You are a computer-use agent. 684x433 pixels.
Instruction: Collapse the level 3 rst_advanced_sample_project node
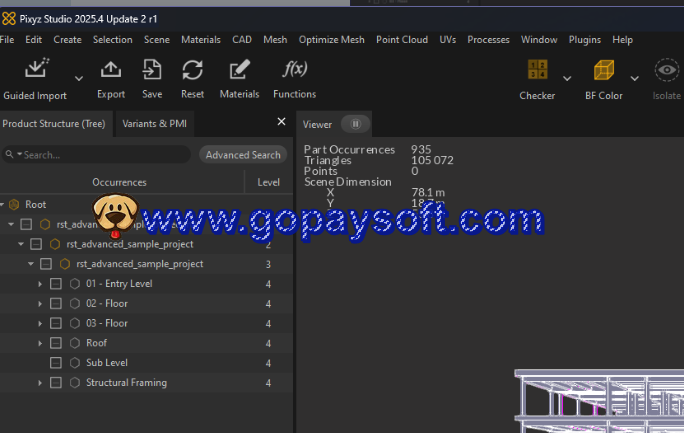31,264
